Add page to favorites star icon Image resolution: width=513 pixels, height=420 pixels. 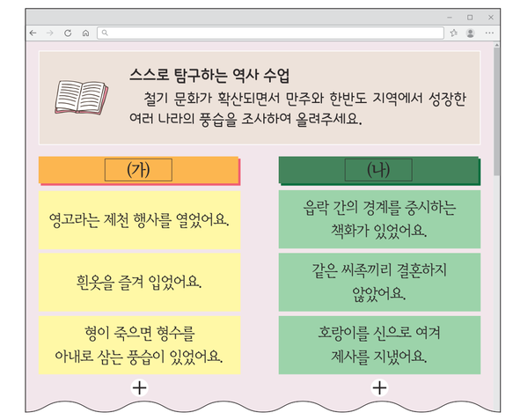click(x=453, y=33)
